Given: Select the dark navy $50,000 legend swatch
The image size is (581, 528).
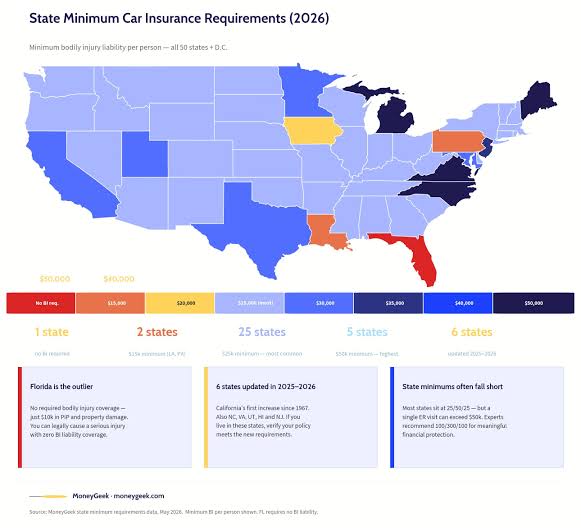Looking at the screenshot, I should click(x=534, y=303).
